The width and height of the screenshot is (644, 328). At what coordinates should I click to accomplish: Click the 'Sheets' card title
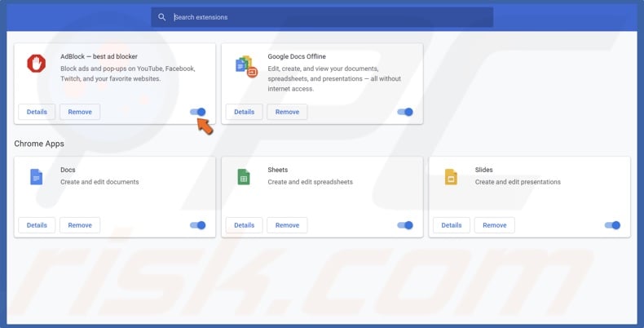point(278,170)
